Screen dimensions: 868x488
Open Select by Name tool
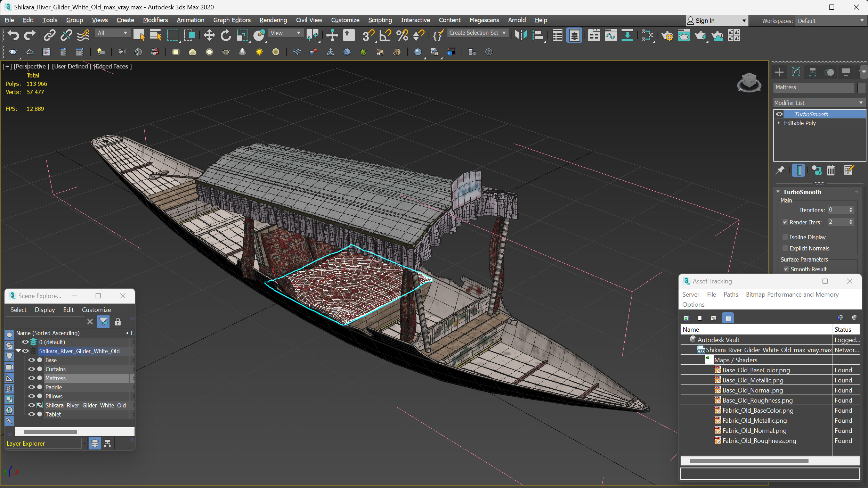pyautogui.click(x=156, y=35)
